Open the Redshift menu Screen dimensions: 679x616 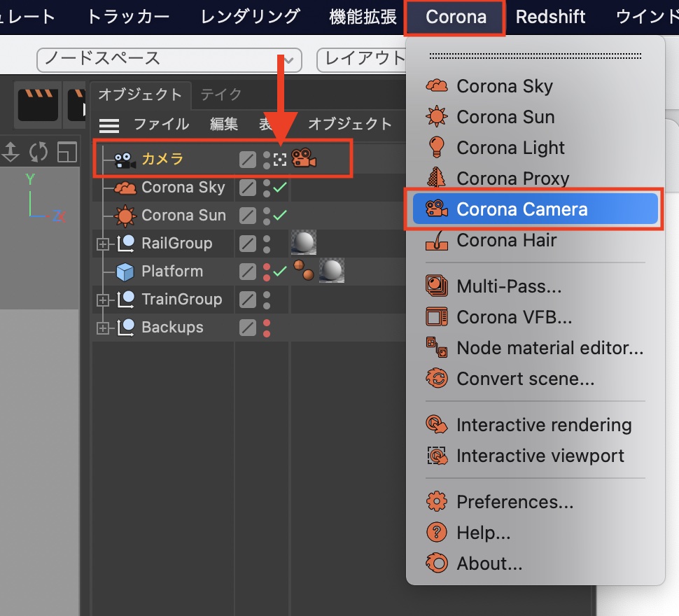550,17
